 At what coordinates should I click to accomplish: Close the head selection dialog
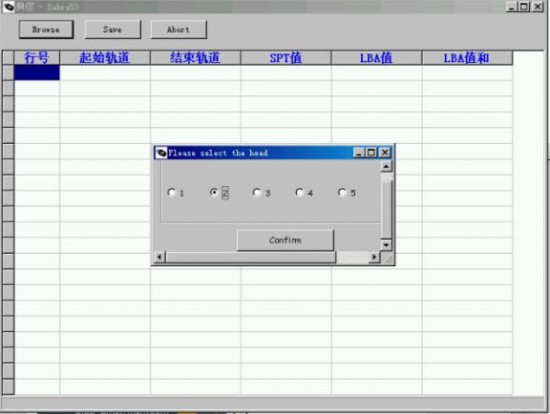(x=385, y=153)
